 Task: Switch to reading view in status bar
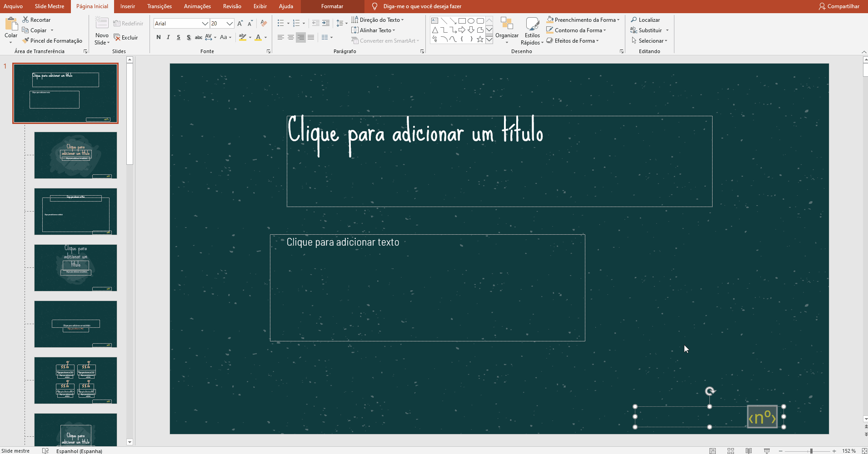[748, 451]
